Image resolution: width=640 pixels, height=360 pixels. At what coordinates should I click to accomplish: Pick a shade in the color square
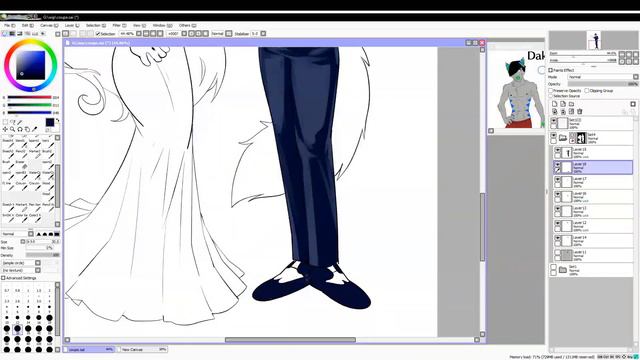click(x=31, y=65)
